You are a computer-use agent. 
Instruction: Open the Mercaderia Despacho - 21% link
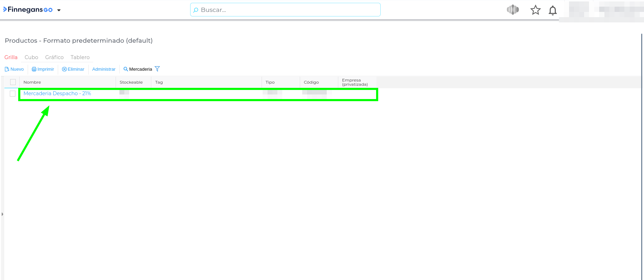click(57, 93)
